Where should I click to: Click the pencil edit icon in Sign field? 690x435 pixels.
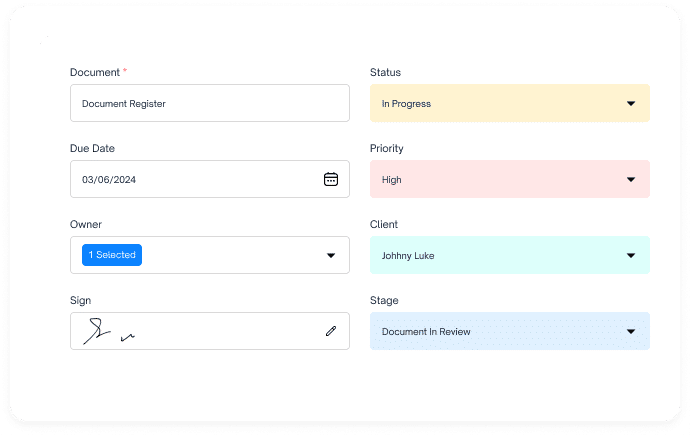pyautogui.click(x=331, y=331)
